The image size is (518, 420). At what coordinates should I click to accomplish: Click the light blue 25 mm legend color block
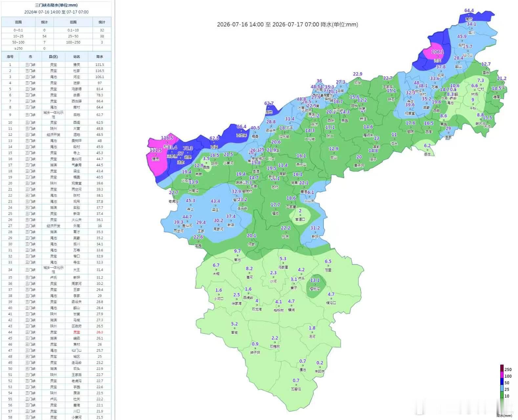click(x=502, y=388)
